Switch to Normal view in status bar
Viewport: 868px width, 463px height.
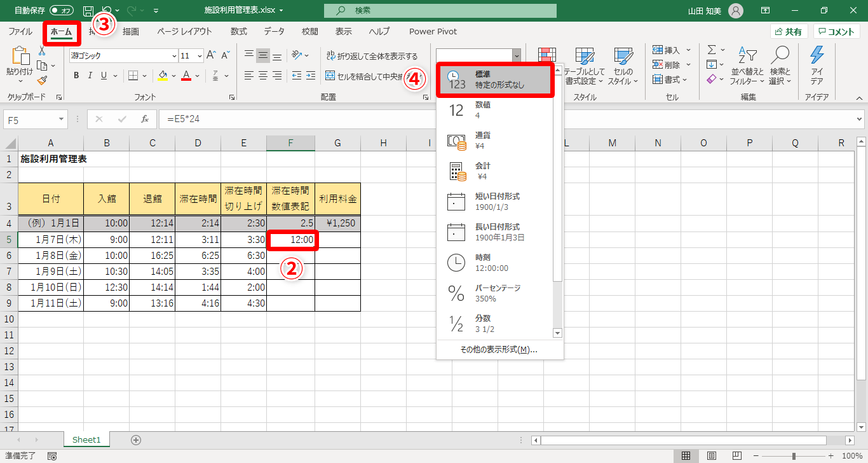[x=686, y=456]
